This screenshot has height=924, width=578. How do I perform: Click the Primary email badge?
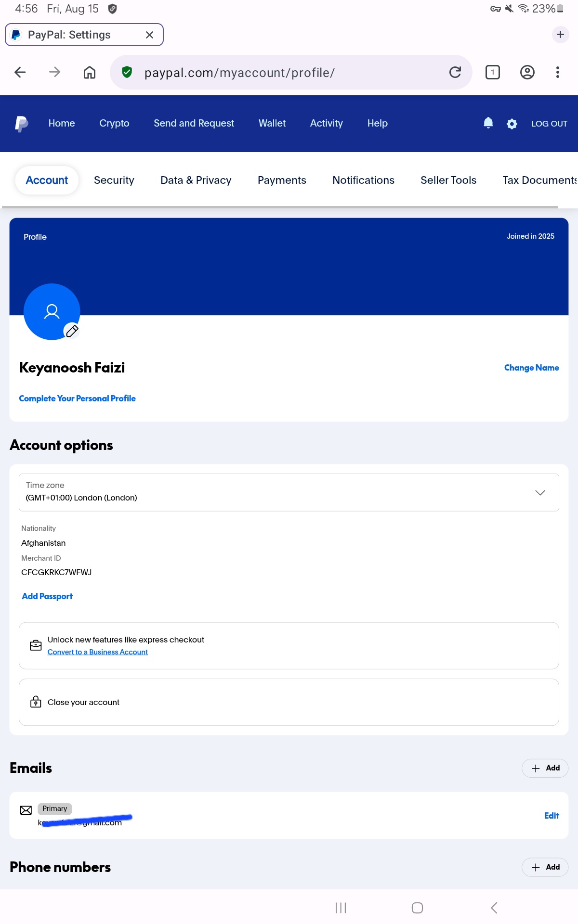coord(55,808)
